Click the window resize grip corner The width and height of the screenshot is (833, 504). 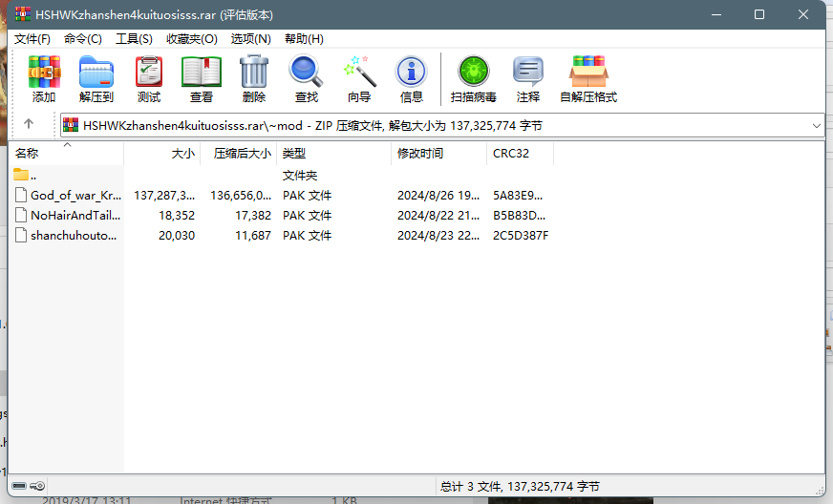821,491
